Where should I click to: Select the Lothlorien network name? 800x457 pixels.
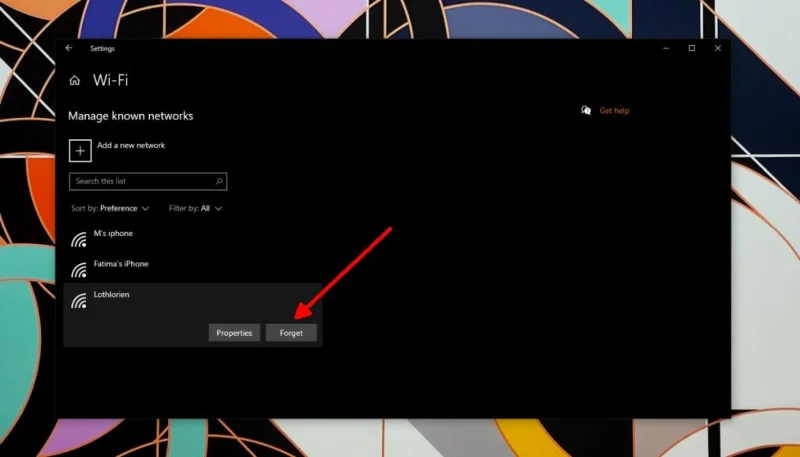point(111,294)
